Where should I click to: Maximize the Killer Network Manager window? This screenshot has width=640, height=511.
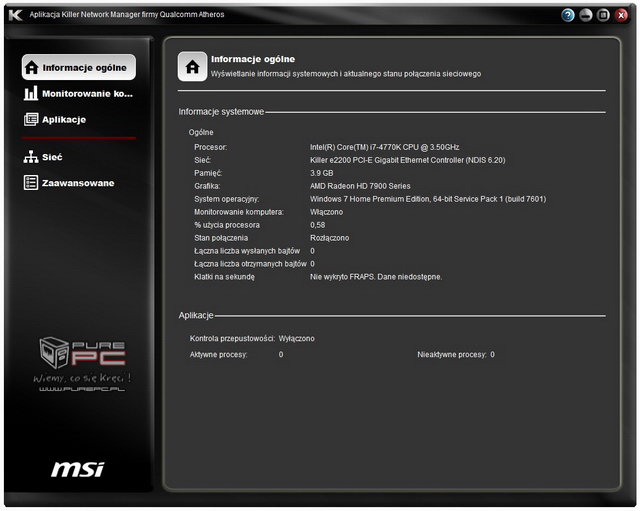tap(603, 16)
